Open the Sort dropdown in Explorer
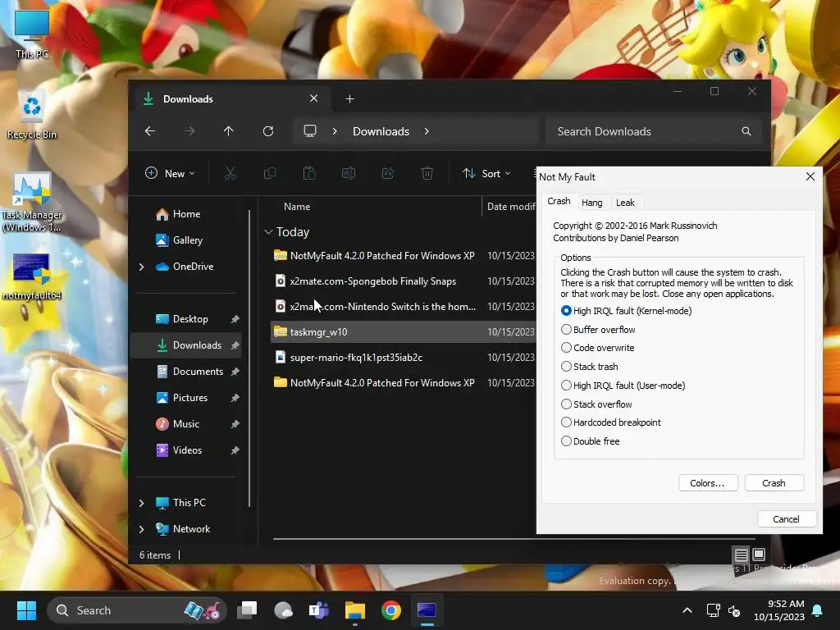Image resolution: width=840 pixels, height=630 pixels. 486,173
